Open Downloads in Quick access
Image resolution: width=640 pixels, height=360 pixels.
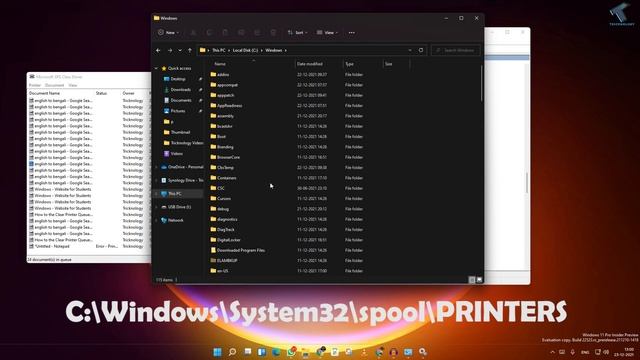[x=180, y=89]
